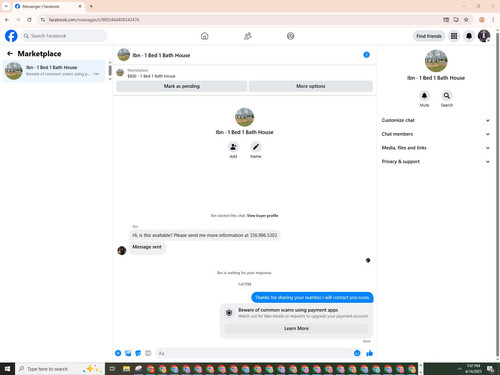Open the $800 - 1 Bed 1 Bath House Marketplace listing

point(151,73)
